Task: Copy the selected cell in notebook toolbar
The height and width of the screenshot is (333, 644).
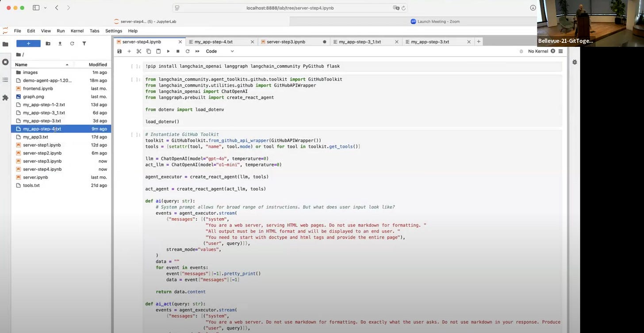Action: [149, 51]
